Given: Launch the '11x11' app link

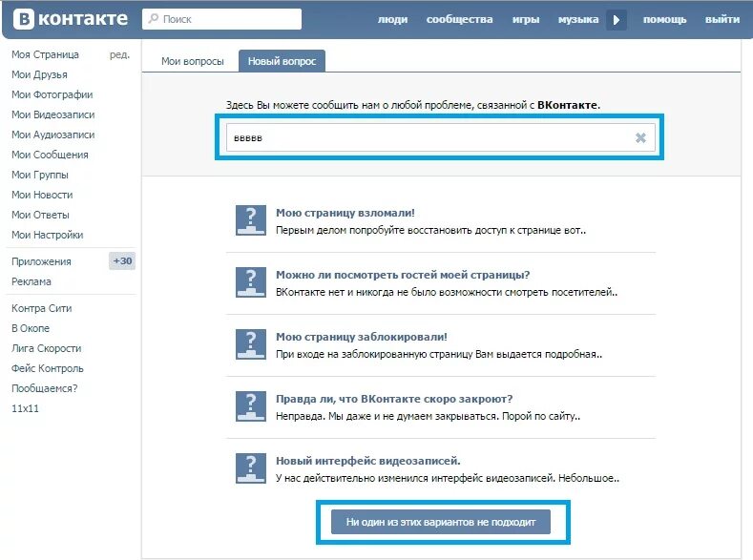Looking at the screenshot, I should (x=25, y=409).
